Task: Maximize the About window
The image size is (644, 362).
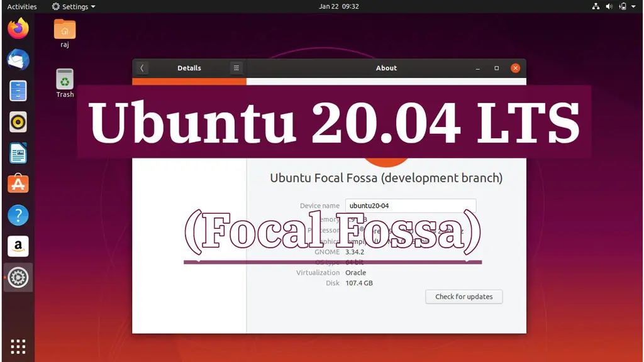Action: point(497,68)
